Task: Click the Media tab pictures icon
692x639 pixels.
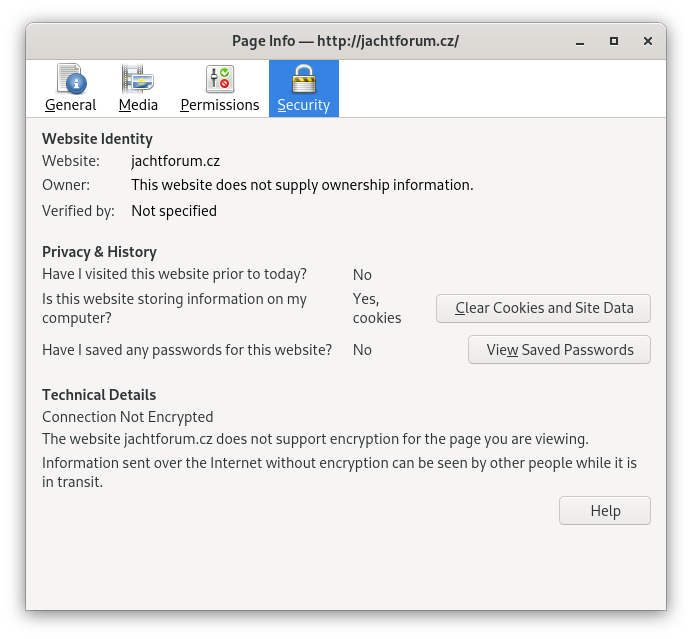Action: pos(138,79)
